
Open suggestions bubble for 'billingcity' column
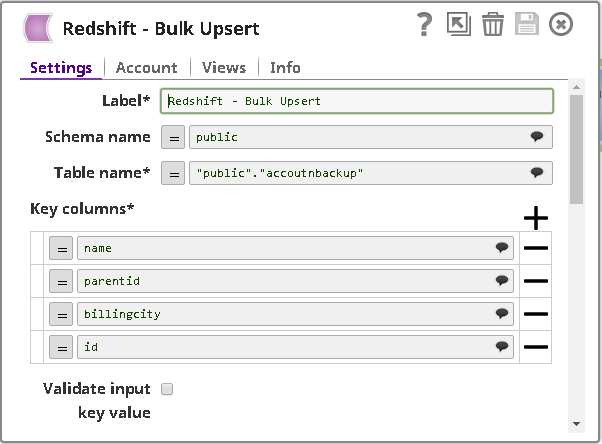click(502, 313)
